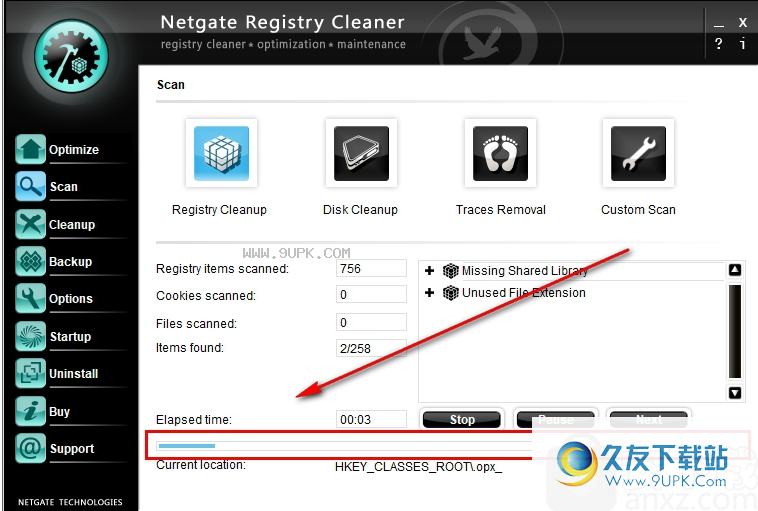The height and width of the screenshot is (511, 758).
Task: Start Registry Cleanup via cube icon
Action: pyautogui.click(x=221, y=153)
